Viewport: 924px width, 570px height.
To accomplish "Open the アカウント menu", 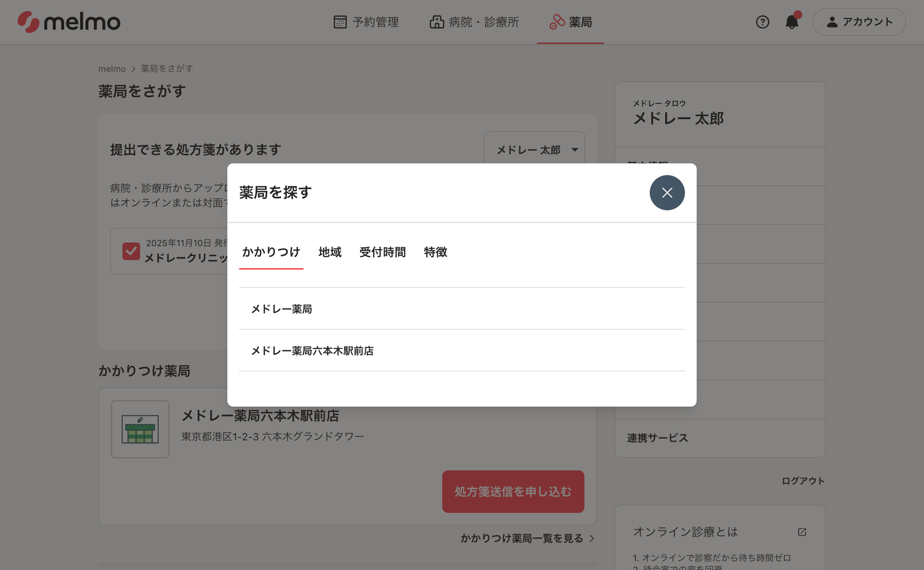I will [x=859, y=22].
